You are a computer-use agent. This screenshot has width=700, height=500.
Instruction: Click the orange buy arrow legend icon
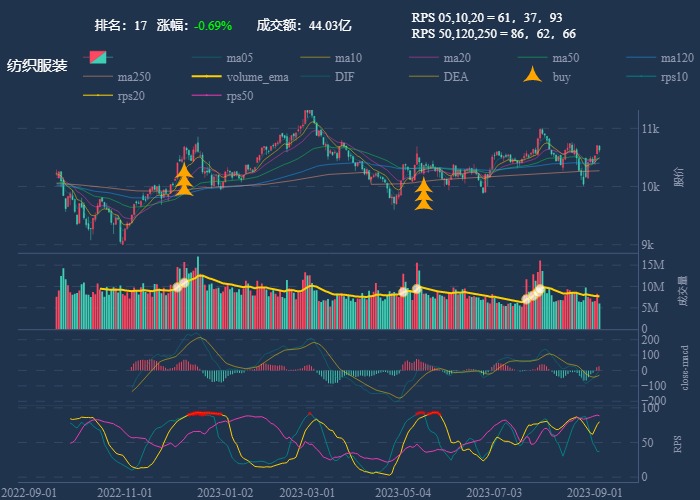coord(534,77)
